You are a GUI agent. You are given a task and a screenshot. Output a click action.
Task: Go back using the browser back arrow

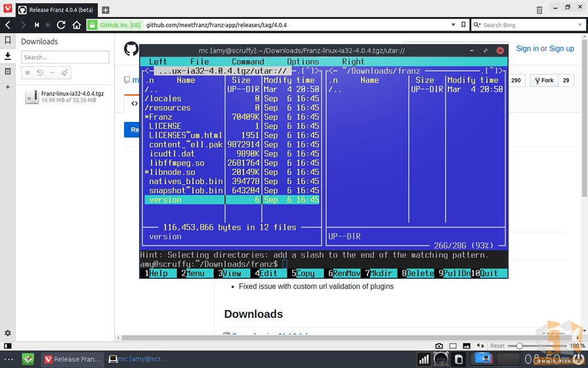[x=8, y=25]
